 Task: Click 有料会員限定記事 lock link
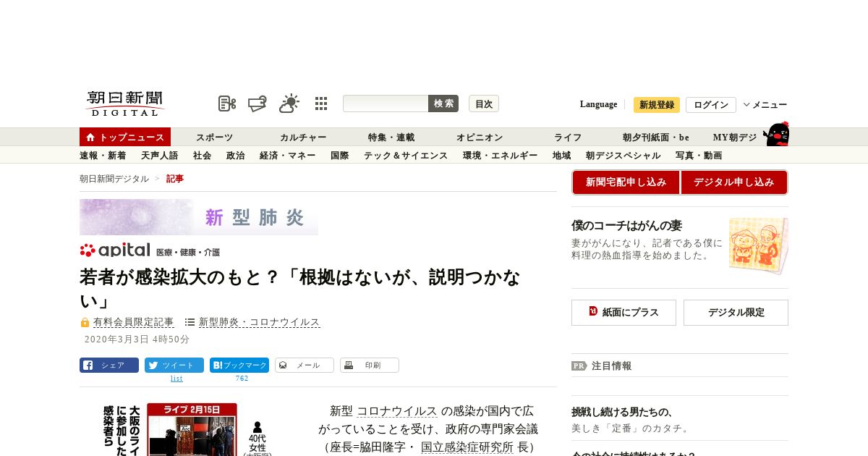point(133,322)
